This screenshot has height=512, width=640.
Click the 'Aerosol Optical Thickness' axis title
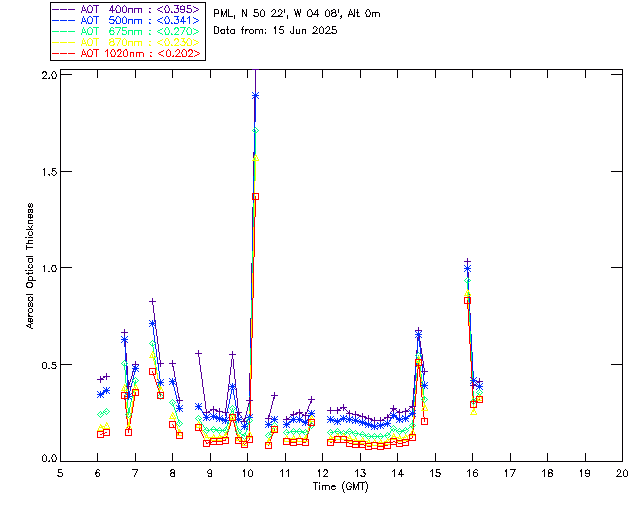tap(30, 266)
